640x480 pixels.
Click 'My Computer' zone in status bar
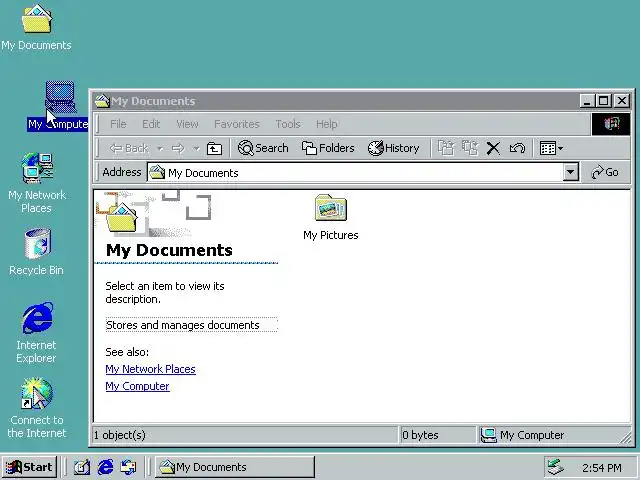[x=523, y=435]
